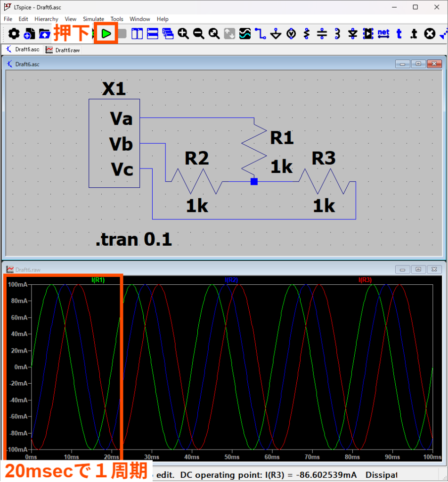Select the diode component tool
This screenshot has height=482, width=448.
tap(353, 34)
